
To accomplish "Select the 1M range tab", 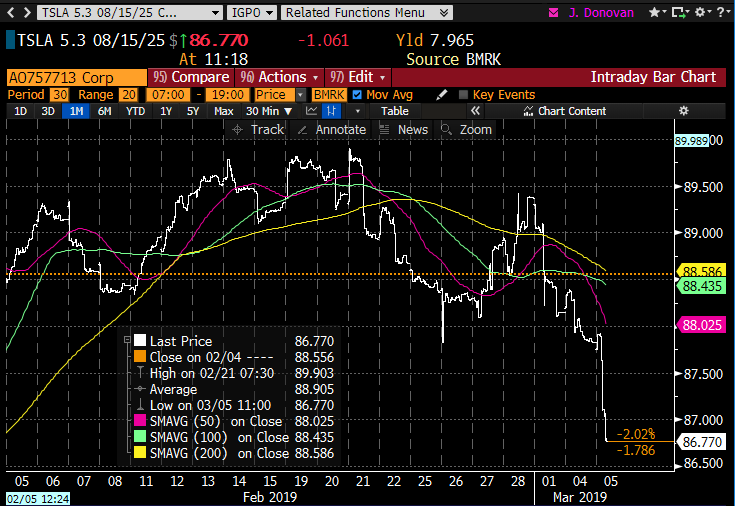I will (x=76, y=111).
